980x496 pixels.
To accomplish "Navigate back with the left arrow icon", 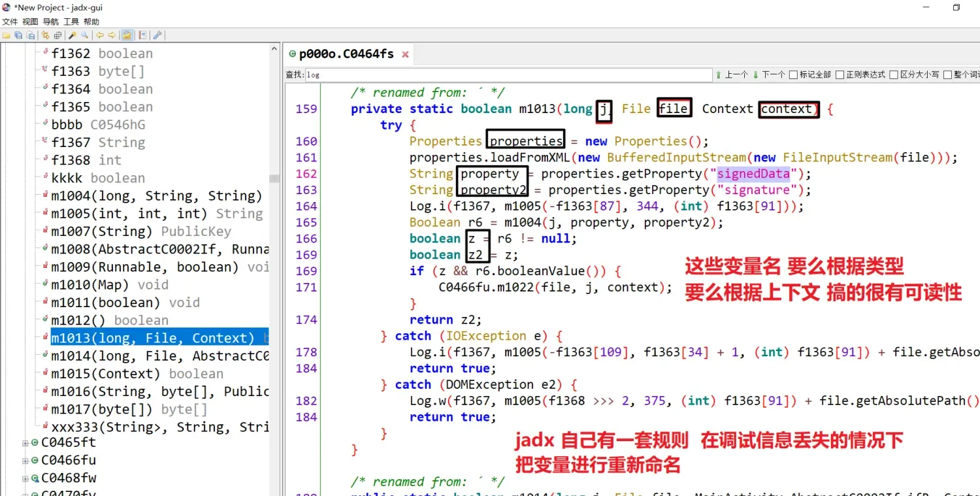I will coord(100,35).
